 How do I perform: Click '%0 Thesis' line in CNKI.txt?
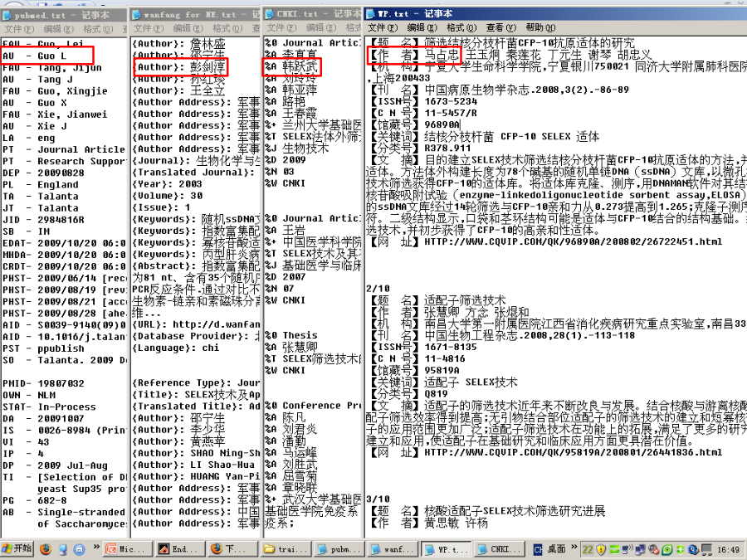(291, 335)
